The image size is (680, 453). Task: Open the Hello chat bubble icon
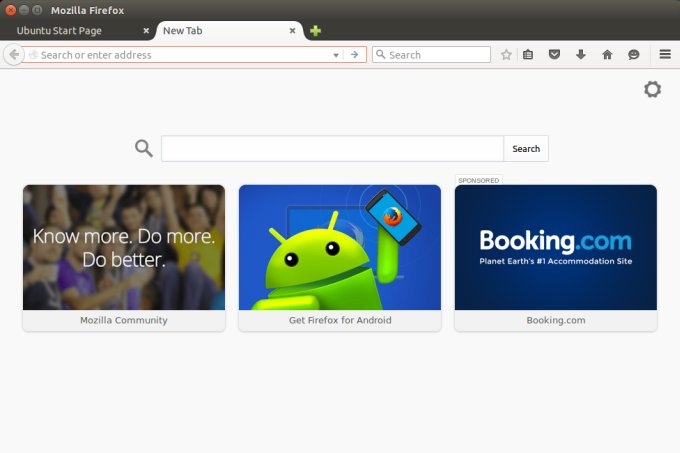point(634,55)
